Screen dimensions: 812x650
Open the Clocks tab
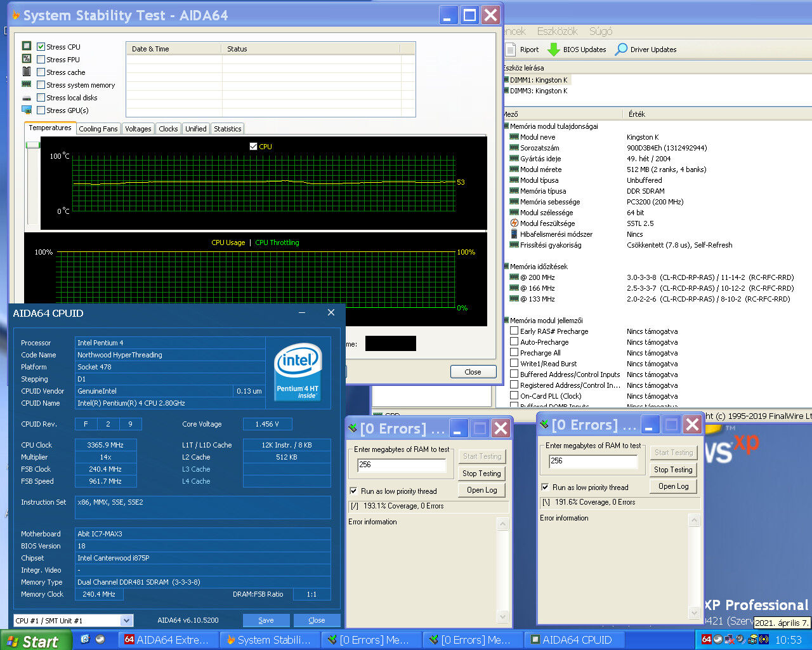click(x=168, y=129)
